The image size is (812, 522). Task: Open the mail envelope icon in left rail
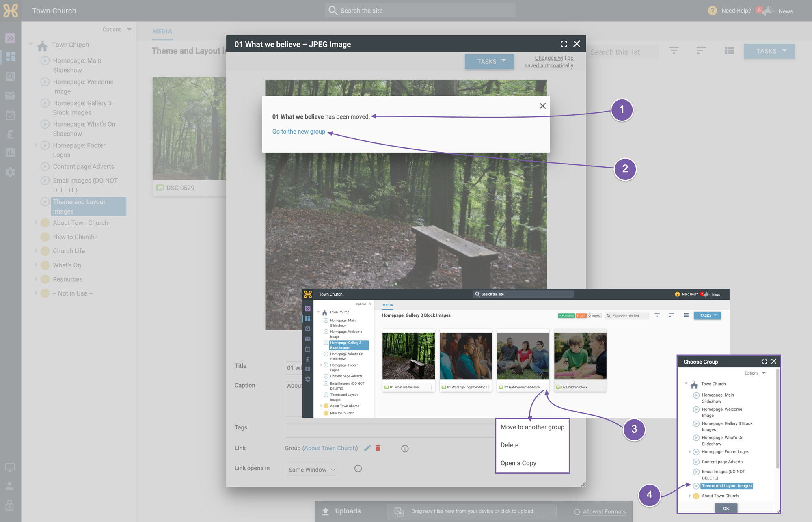pos(10,95)
